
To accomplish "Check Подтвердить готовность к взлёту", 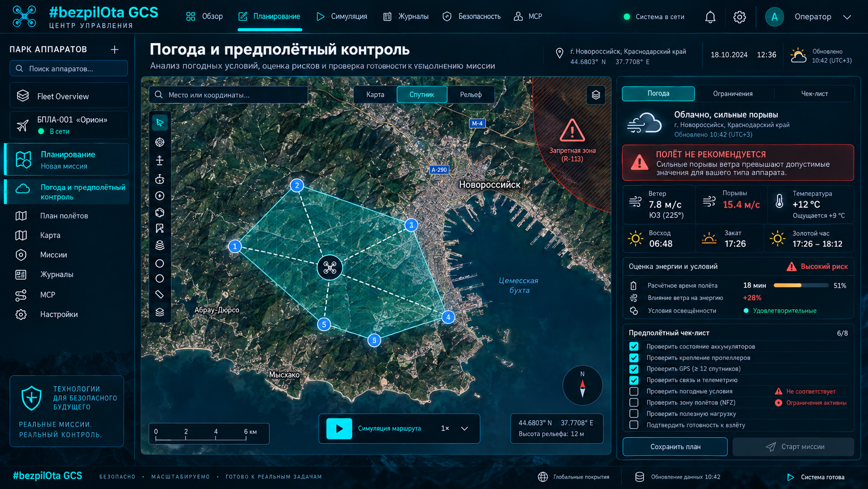I will point(634,425).
